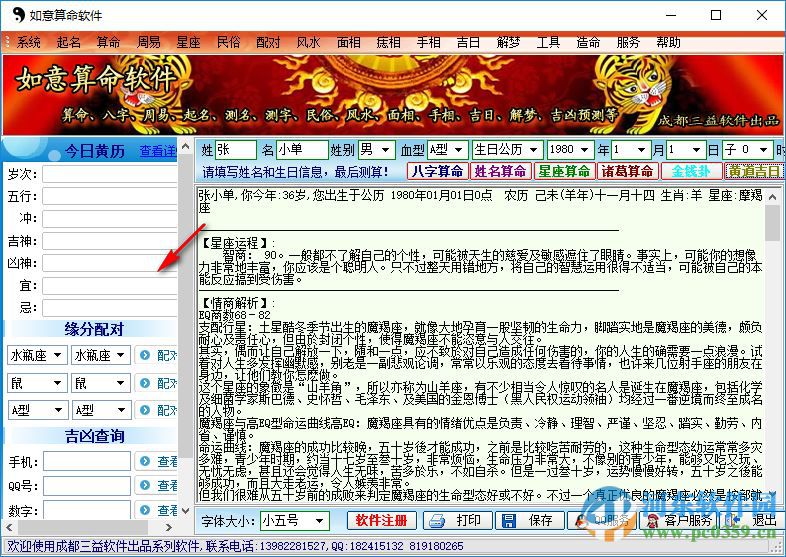The width and height of the screenshot is (786, 557).
Task: Expand the 性别 dropdown showing 男
Action: click(385, 149)
